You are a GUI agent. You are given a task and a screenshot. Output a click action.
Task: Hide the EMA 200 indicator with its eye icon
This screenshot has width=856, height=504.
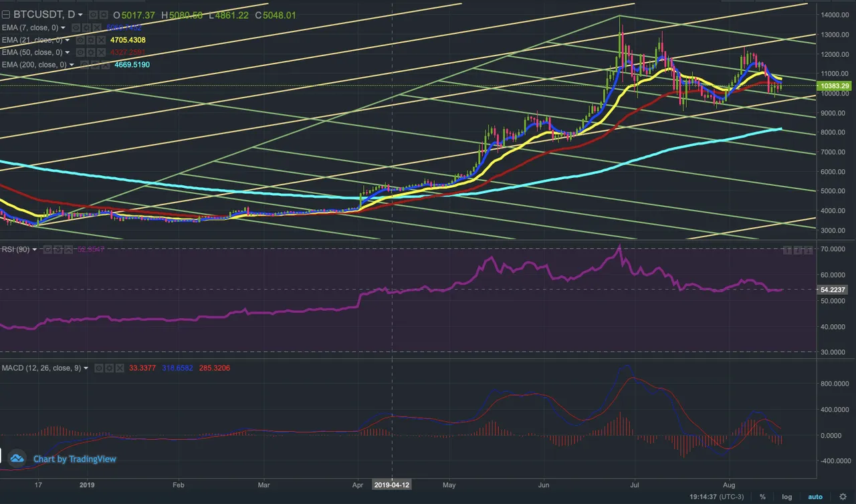tap(84, 65)
